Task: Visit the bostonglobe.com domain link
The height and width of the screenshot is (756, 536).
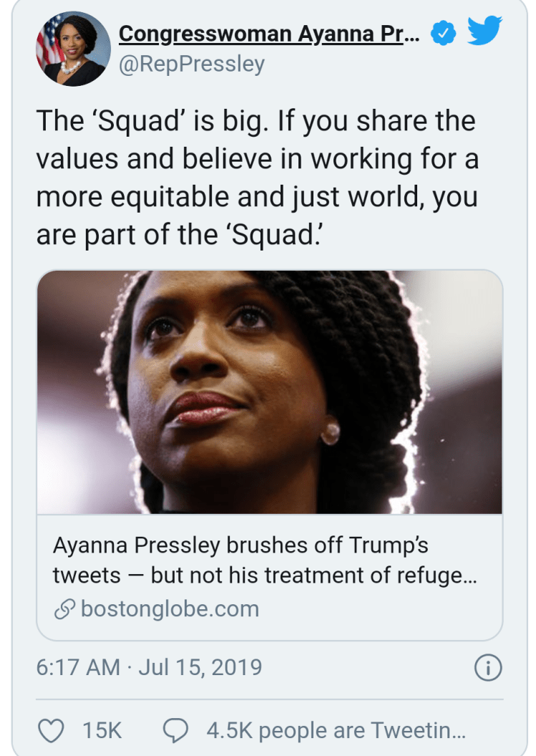Action: coord(170,609)
